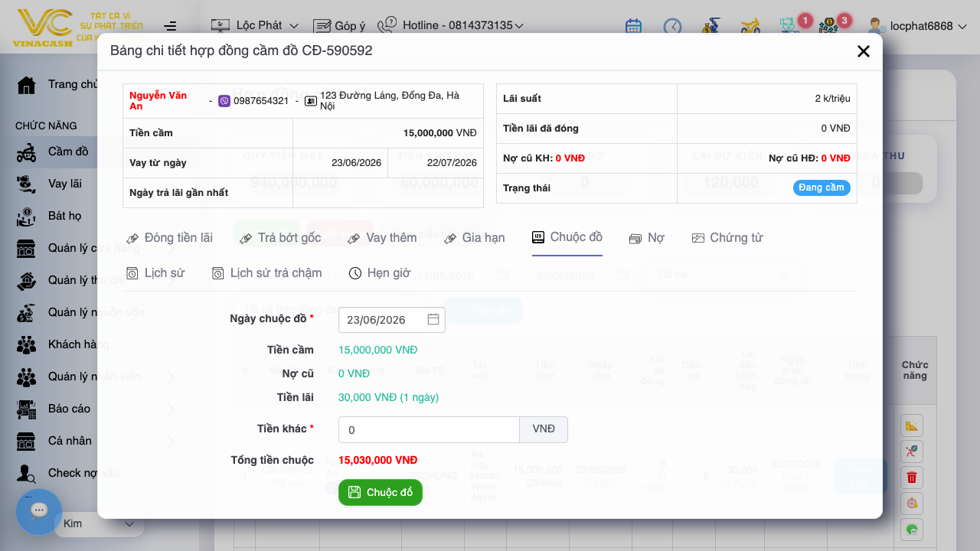This screenshot has width=980, height=551.
Task: Click the customer name Nguyễn Văn An
Action: [158, 101]
